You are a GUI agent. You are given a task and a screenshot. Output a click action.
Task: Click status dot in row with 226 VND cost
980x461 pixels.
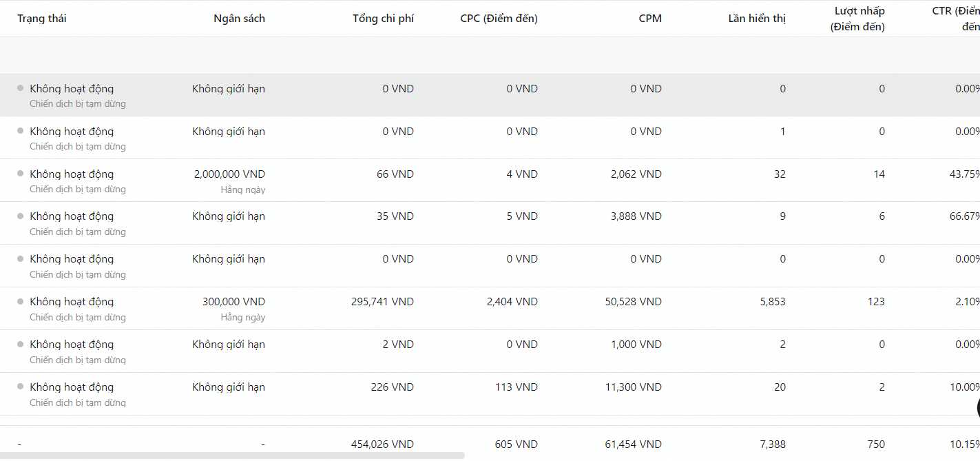21,387
